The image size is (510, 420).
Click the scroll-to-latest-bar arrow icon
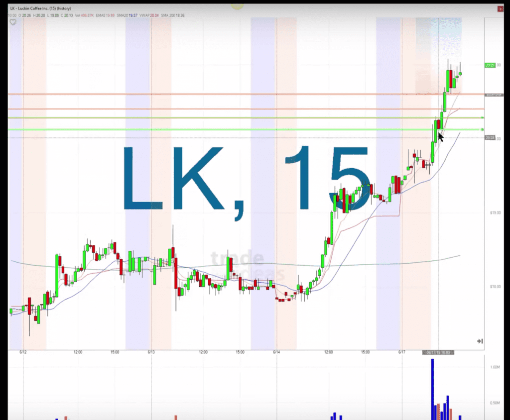[x=480, y=341]
